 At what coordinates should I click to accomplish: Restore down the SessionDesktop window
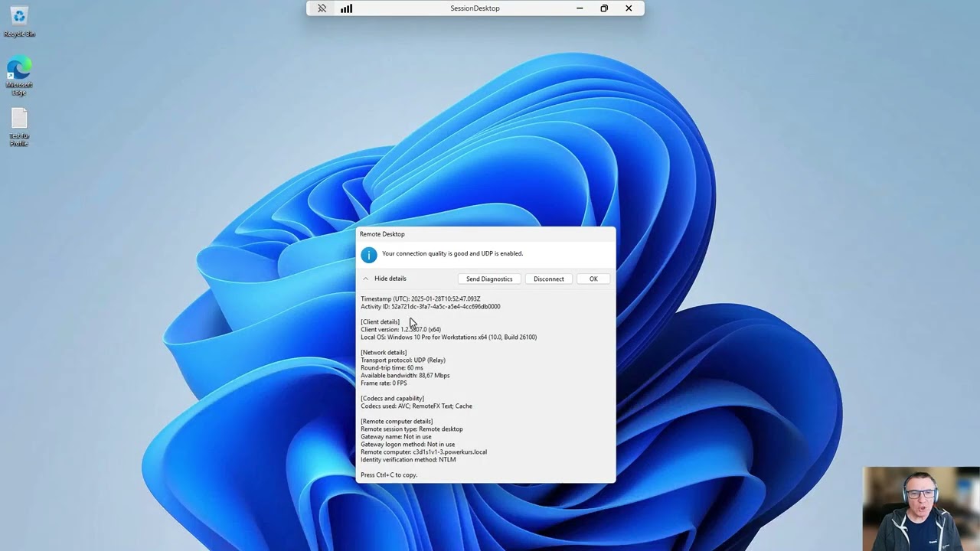604,8
